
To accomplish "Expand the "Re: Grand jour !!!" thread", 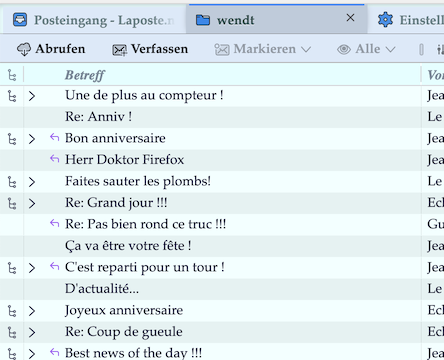I will point(32,203).
